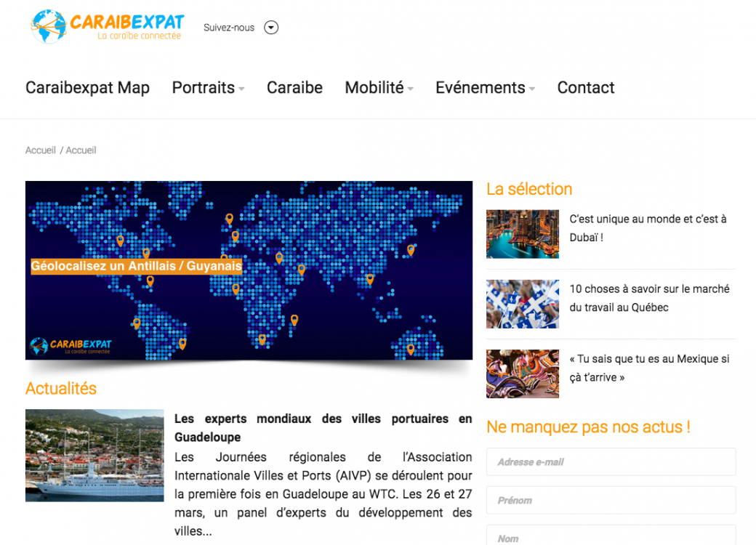Click the Caraibexpat globe logo
Image resolution: width=756 pixels, height=545 pixels.
point(107,26)
